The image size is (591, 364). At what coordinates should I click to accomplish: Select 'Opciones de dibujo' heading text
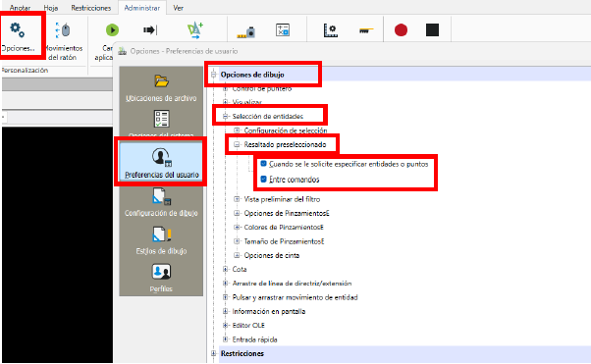pos(252,75)
